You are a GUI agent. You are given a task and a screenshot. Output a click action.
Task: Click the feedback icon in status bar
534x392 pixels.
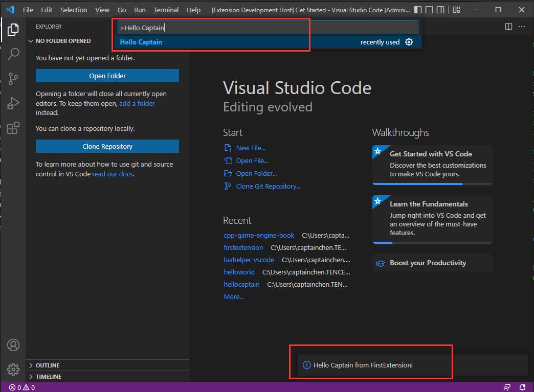click(x=507, y=387)
